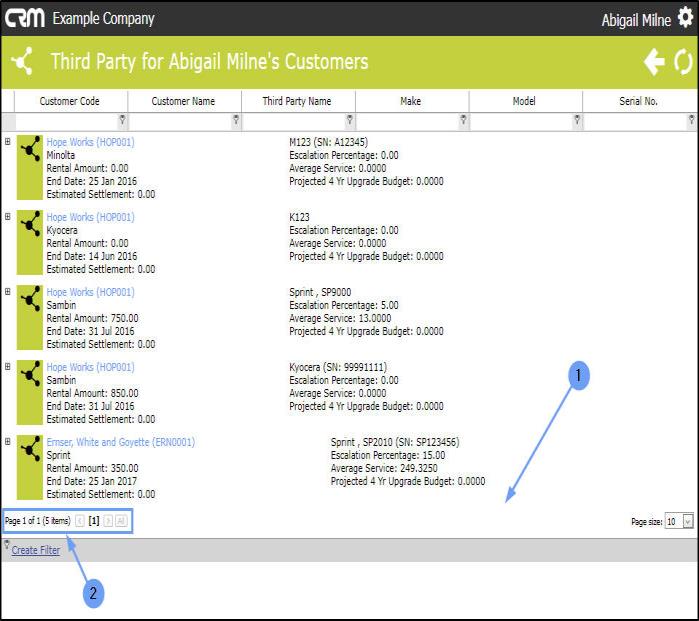699x621 pixels.
Task: Click the Example Company header text
Action: tap(103, 19)
